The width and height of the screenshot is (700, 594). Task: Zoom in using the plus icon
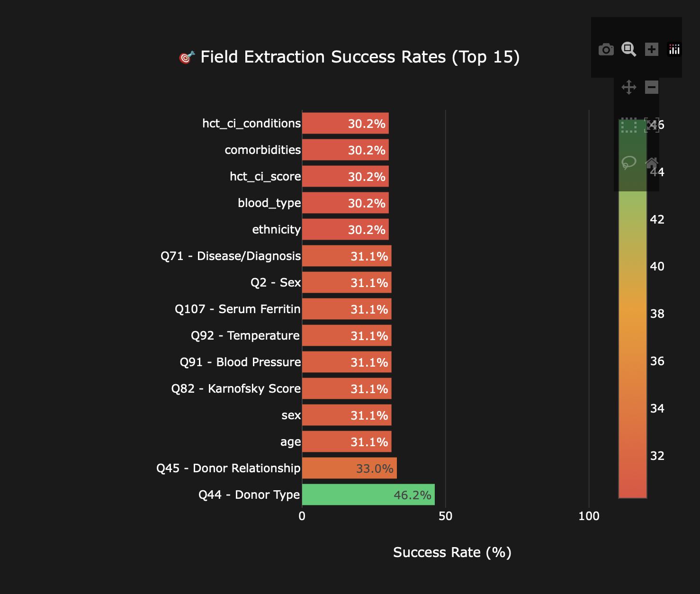[652, 49]
